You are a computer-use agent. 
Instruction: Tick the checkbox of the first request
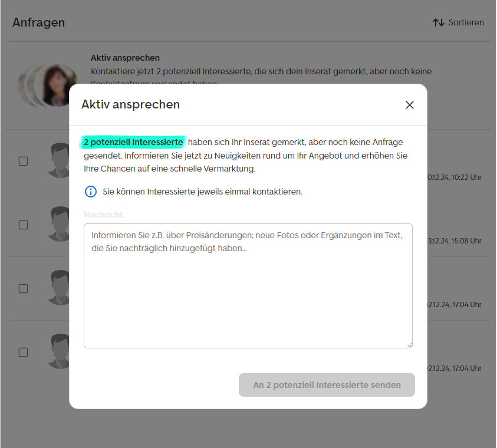coord(23,161)
